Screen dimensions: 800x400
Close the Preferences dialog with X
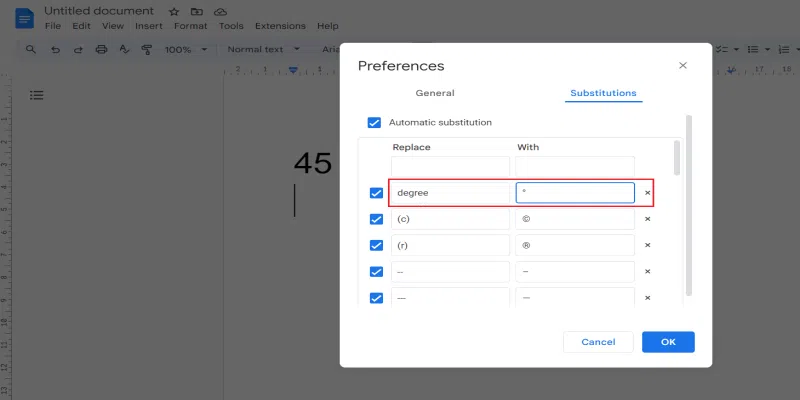pyautogui.click(x=683, y=65)
